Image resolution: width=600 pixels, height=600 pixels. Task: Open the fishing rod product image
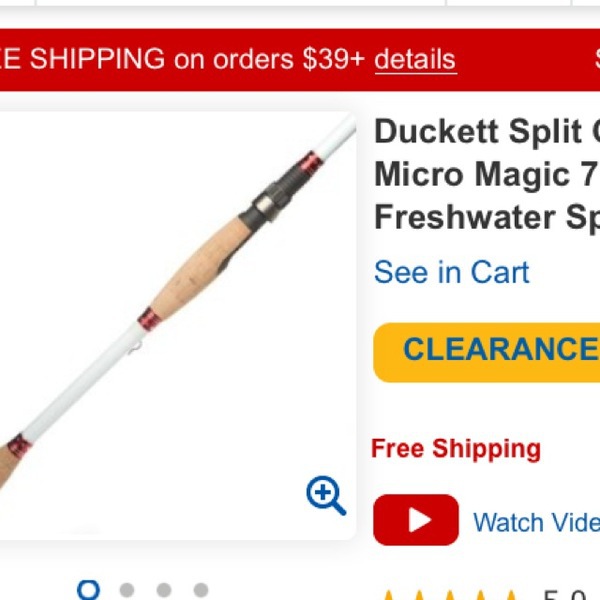click(x=178, y=326)
